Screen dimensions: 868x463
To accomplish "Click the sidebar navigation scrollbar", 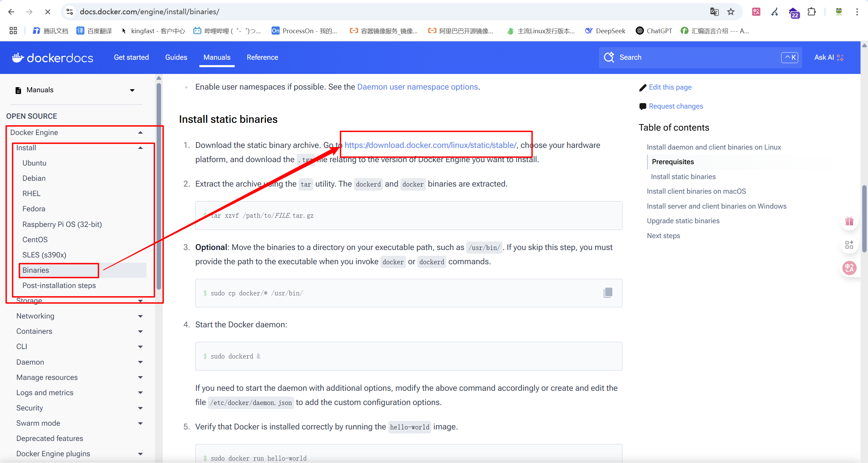I will coord(159,186).
